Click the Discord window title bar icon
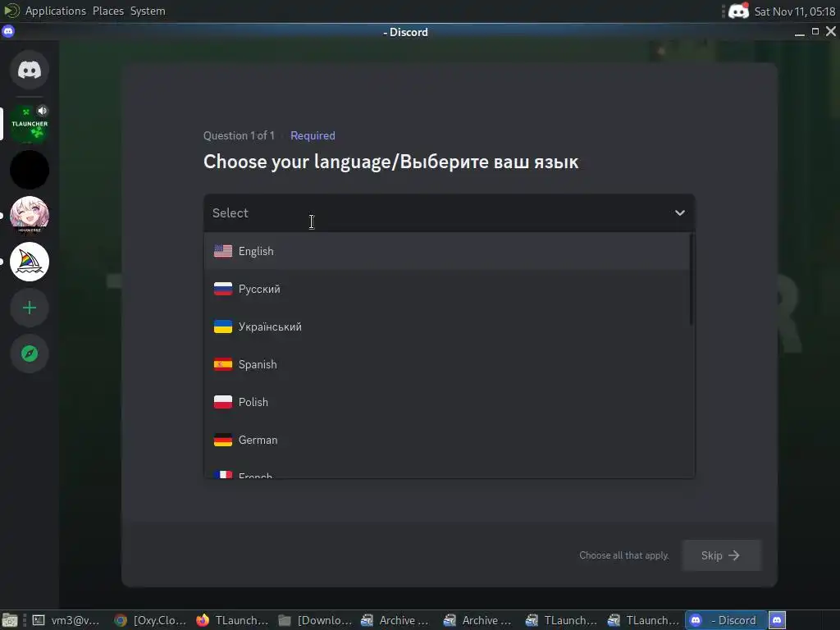 point(8,32)
